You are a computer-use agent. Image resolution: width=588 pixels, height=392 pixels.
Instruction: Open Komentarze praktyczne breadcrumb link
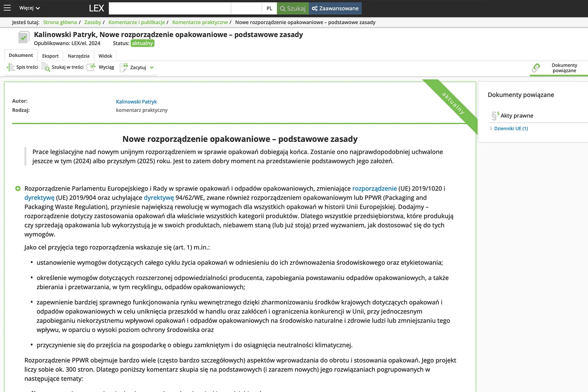coord(200,22)
